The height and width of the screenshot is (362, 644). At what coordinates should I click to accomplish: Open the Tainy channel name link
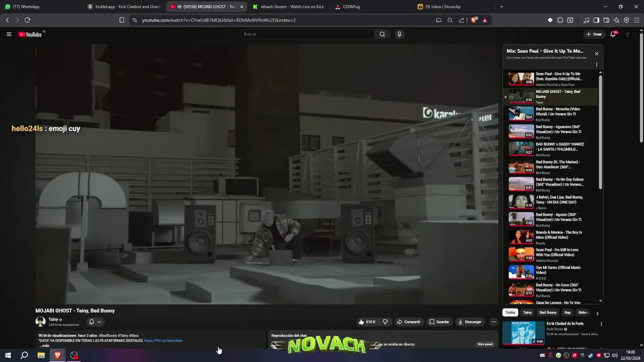53,319
